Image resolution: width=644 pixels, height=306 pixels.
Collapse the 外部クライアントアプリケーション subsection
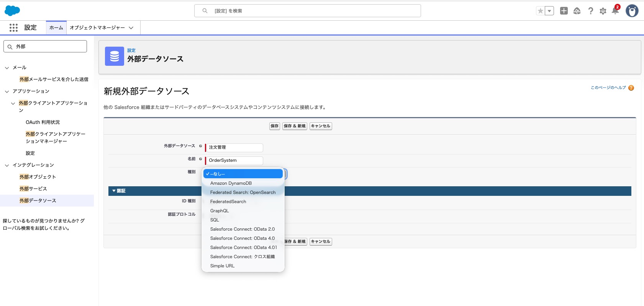coord(13,103)
